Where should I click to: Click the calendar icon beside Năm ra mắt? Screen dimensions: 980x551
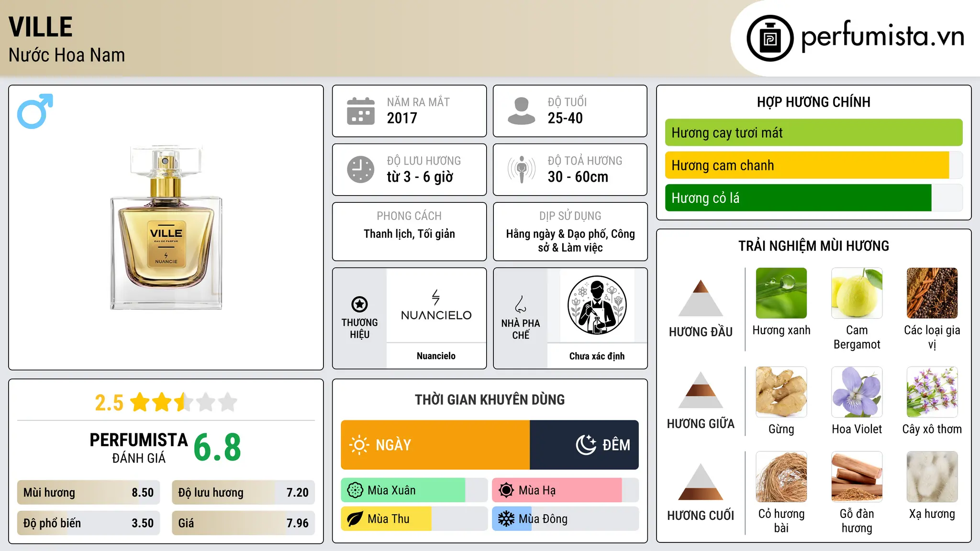click(361, 111)
